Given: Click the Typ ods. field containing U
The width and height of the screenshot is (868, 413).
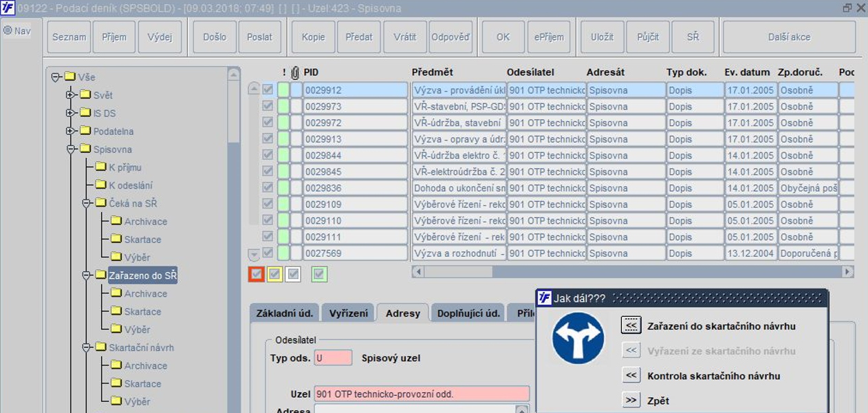Looking at the screenshot, I should point(333,358).
